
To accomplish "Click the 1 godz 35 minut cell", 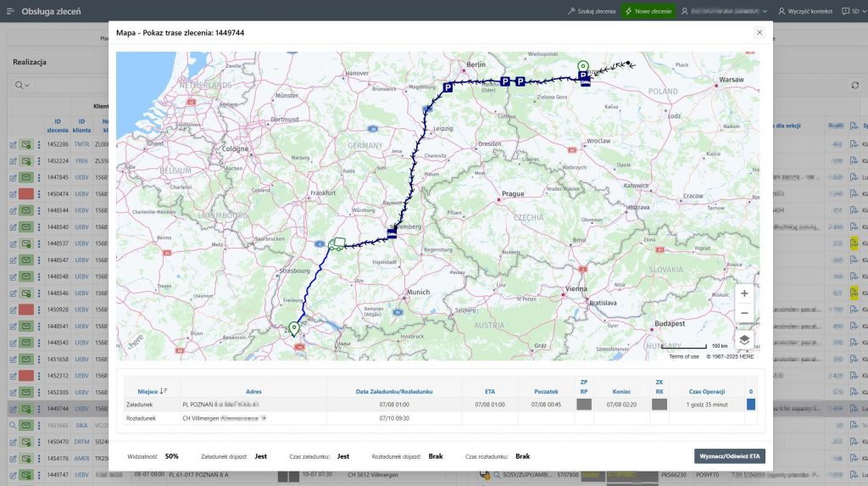I will click(x=707, y=405).
